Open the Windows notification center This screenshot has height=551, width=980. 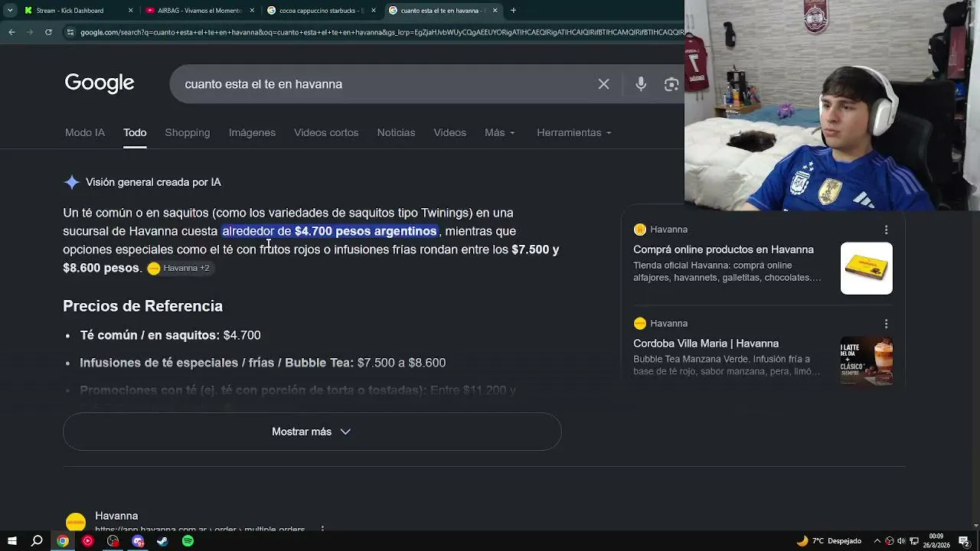pyautogui.click(x=964, y=541)
